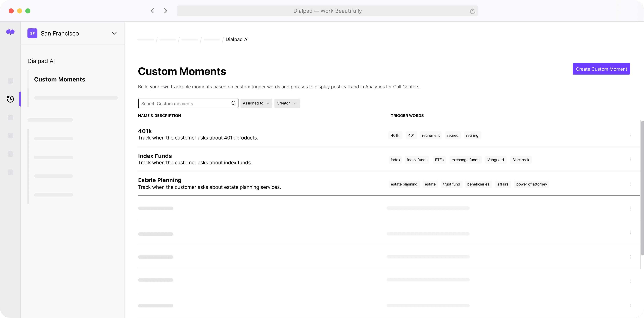
Task: Click the Dialpad Ai breadcrumb
Action: coord(237,39)
